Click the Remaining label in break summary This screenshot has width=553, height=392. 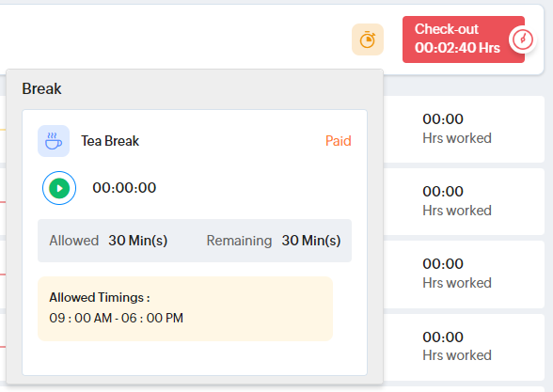[239, 241]
